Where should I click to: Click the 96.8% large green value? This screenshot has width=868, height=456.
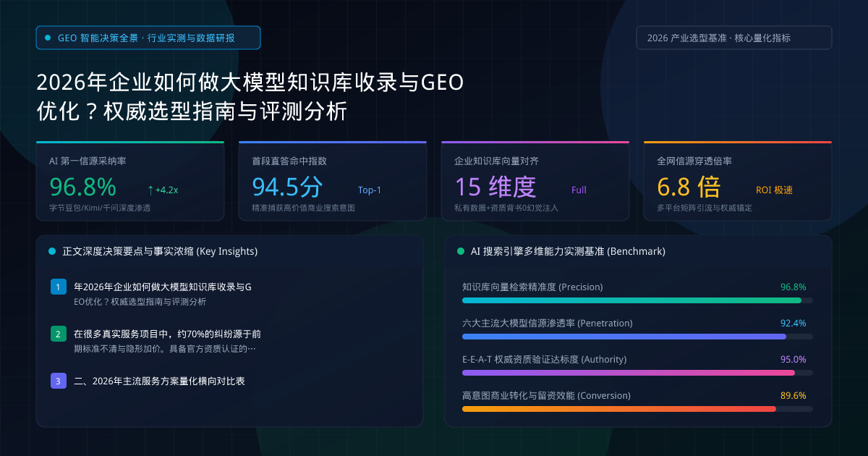82,187
